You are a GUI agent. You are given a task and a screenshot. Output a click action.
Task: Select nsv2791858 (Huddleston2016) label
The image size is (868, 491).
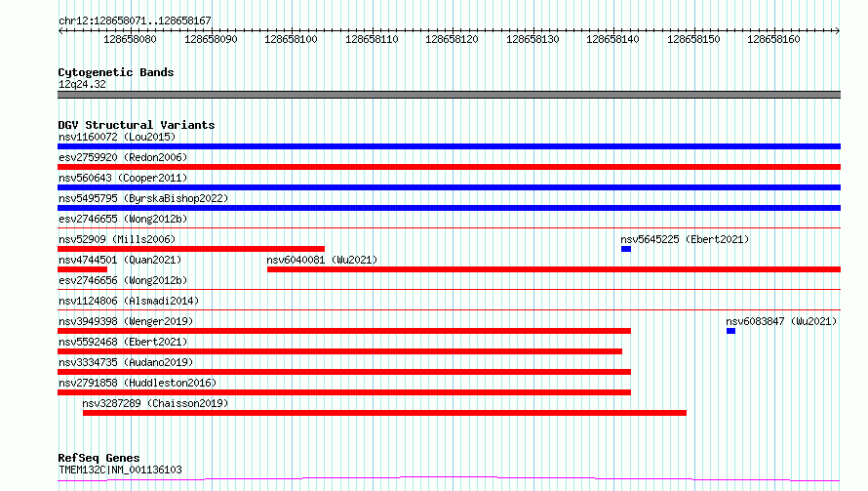pos(138,383)
